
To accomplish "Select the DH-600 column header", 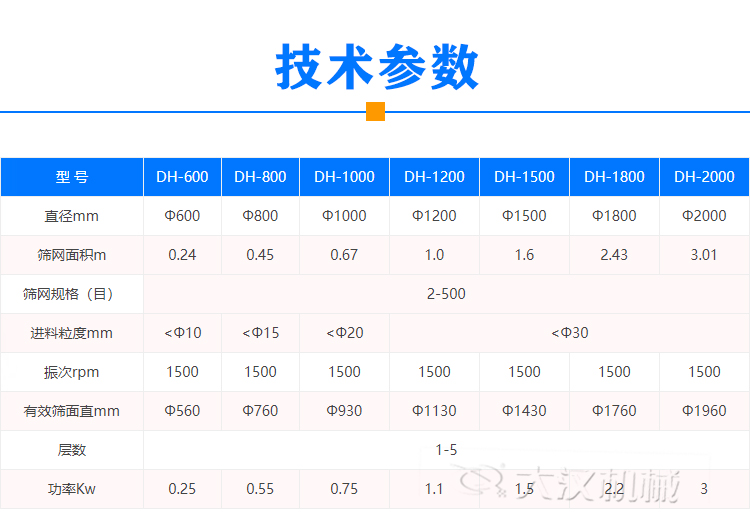I will (x=182, y=177).
